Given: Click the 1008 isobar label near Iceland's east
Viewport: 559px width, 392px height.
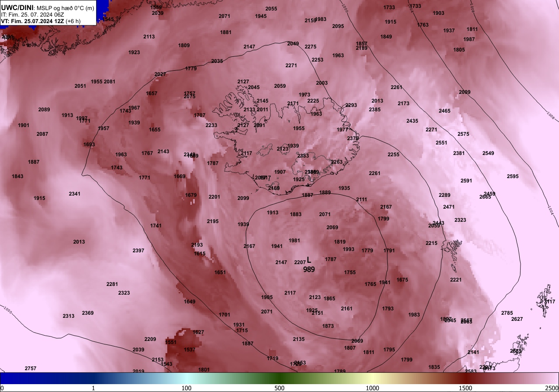Looking at the screenshot, I should point(551,115).
